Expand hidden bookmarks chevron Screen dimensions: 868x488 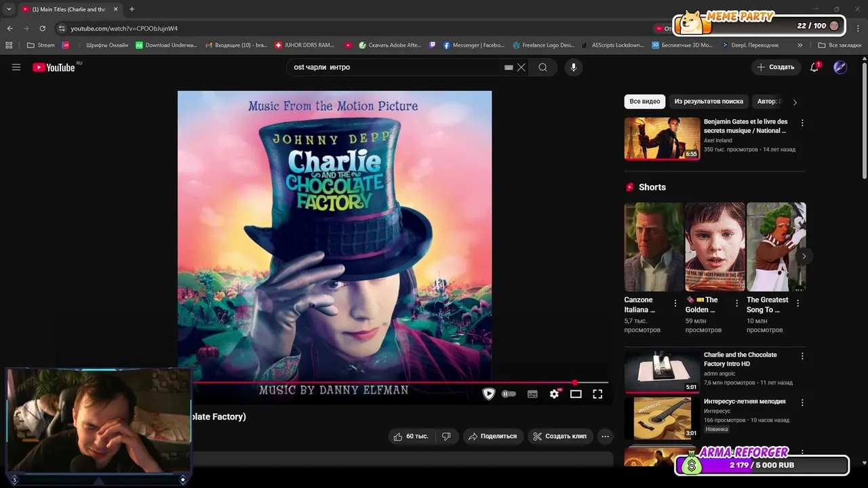click(800, 45)
